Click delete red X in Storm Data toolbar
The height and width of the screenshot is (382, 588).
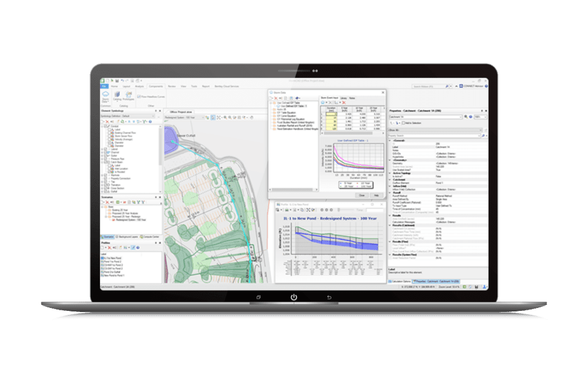point(276,98)
